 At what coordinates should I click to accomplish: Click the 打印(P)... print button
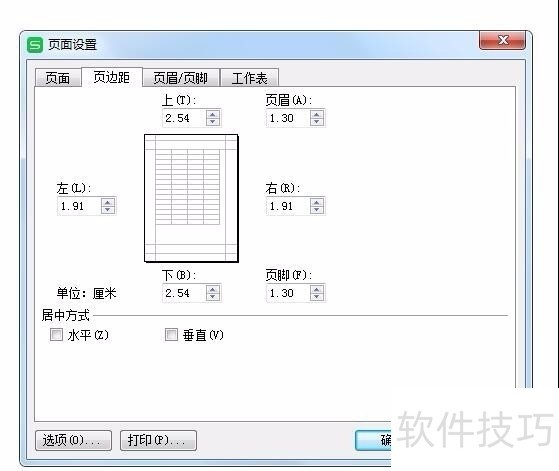158,440
